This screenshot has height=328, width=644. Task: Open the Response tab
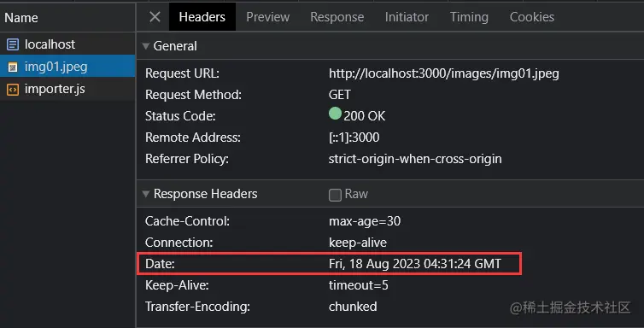pos(337,17)
